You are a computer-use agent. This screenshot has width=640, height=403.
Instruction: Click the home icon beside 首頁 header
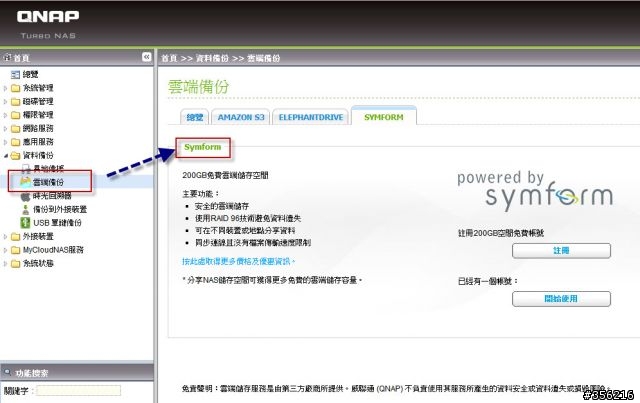(x=7, y=58)
